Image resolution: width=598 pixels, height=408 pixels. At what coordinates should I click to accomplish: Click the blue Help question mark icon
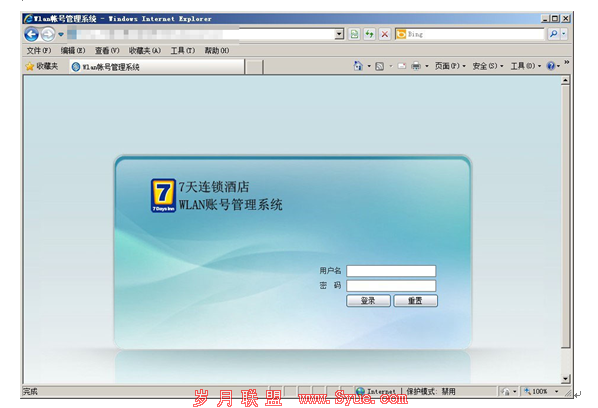coord(551,66)
